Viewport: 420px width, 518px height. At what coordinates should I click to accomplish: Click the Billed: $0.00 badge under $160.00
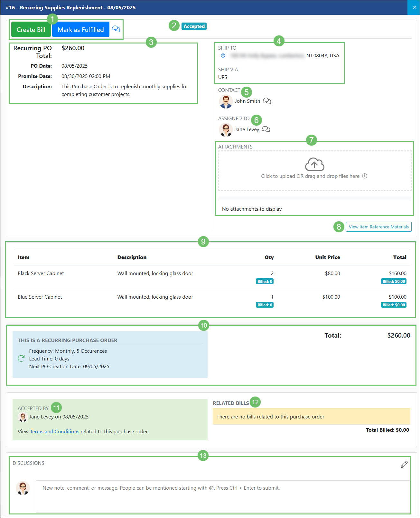pyautogui.click(x=394, y=282)
